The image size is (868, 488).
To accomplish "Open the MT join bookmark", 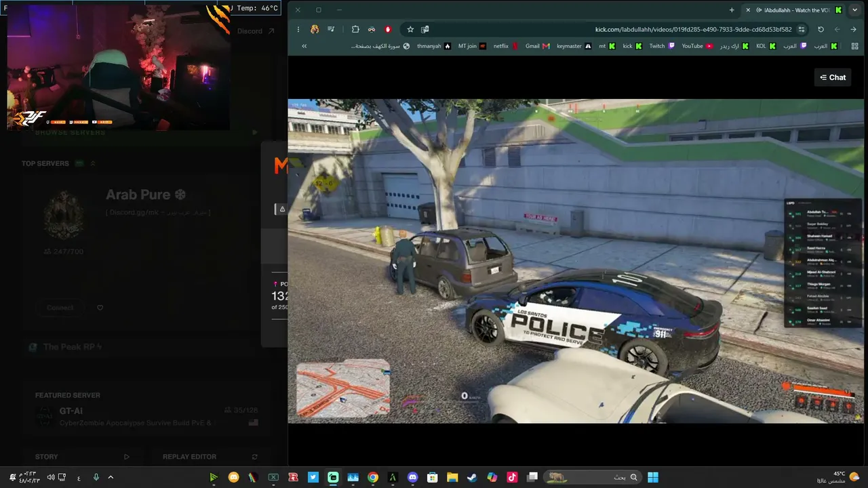I will [472, 46].
